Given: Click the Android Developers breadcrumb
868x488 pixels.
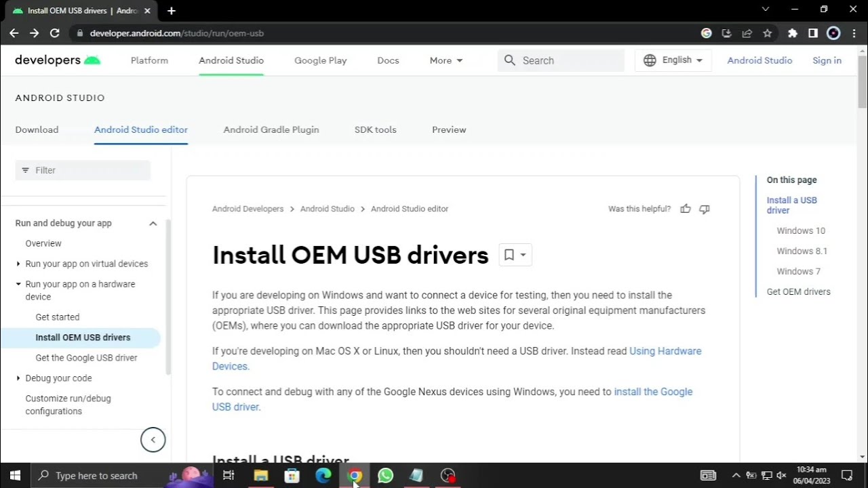Looking at the screenshot, I should point(248,209).
